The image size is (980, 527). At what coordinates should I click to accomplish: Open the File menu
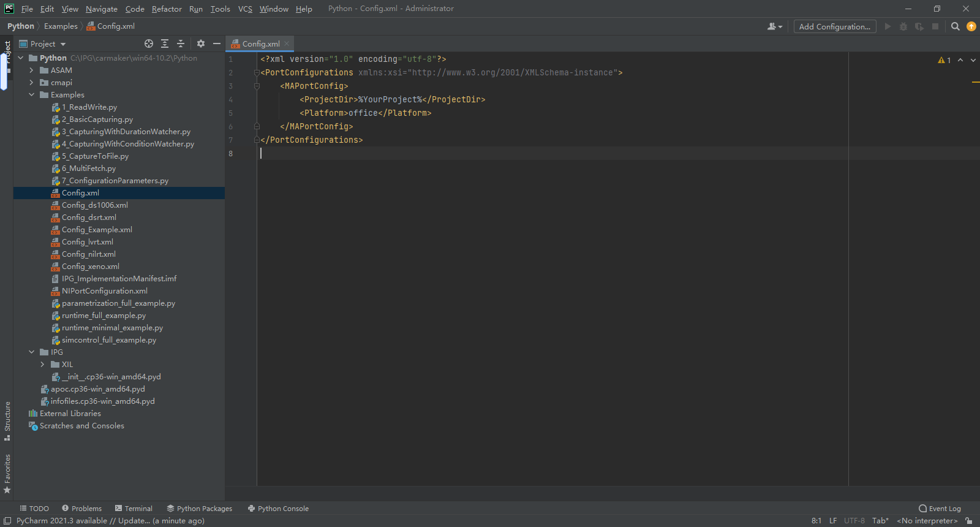coord(27,9)
